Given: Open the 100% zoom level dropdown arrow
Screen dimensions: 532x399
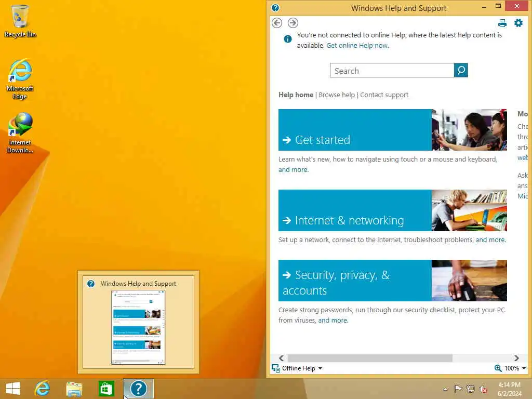Looking at the screenshot, I should click(524, 368).
